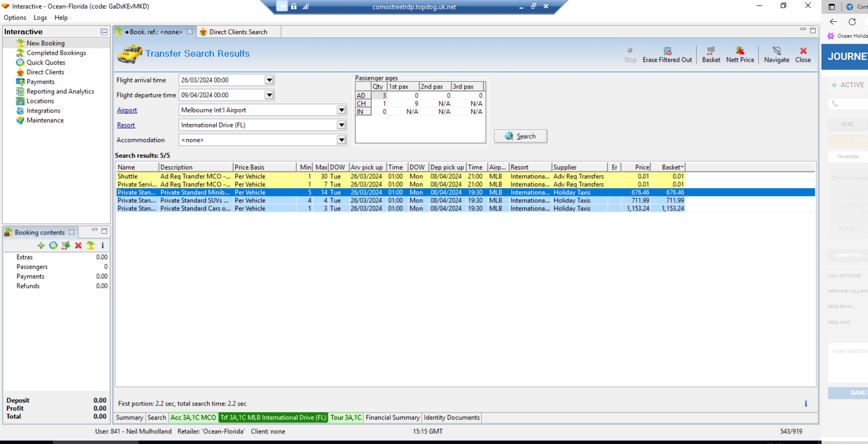Click the AD quantity cell in Passenger ages
Image resolution: width=868 pixels, height=444 pixels.
point(379,95)
